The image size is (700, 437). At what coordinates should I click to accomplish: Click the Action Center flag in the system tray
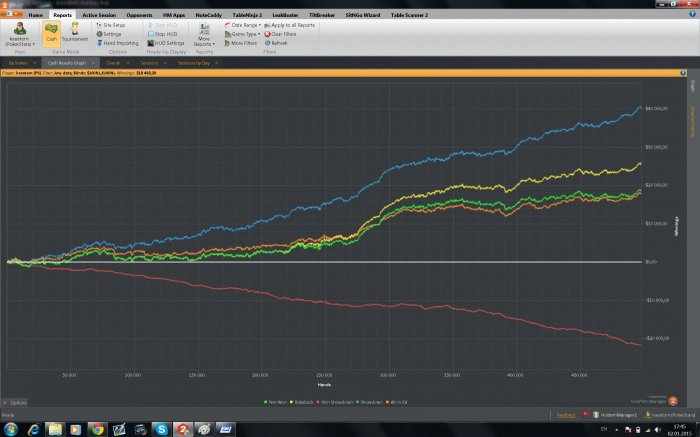tap(628, 429)
